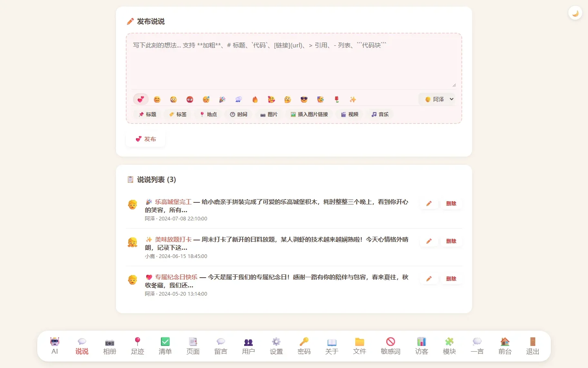Navigate to the 用户 users tab
Viewport: 588px width, 368px height.
tap(249, 346)
